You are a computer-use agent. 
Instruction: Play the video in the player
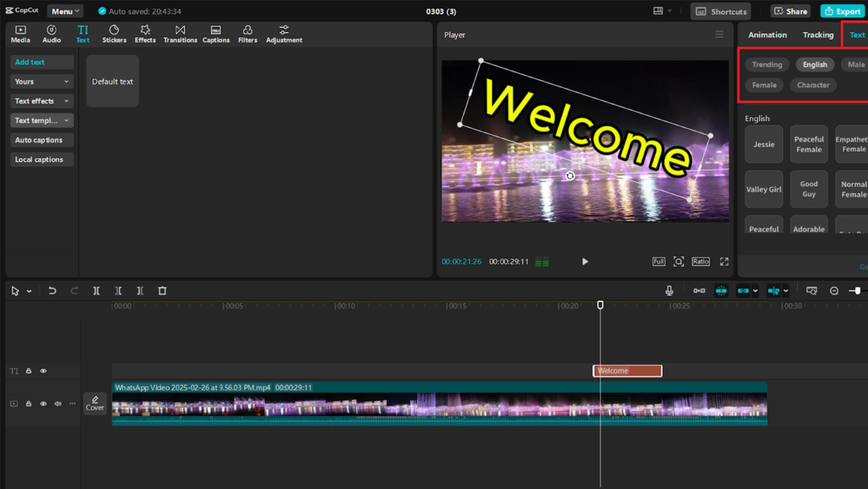point(585,261)
